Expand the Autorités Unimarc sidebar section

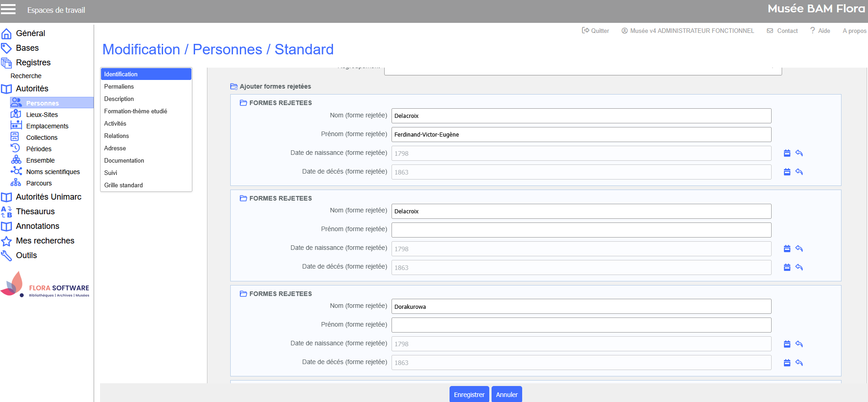48,197
